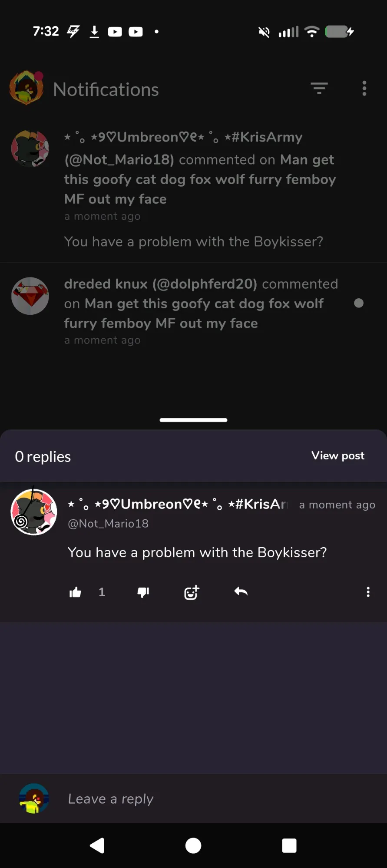Add an emoji reaction to the comment
The image size is (387, 868).
(x=192, y=592)
